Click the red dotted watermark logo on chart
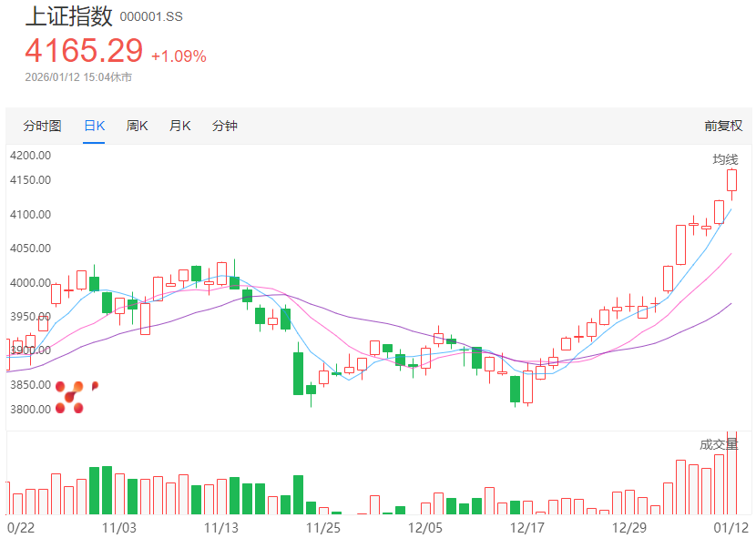756x538 pixels. pos(72,397)
